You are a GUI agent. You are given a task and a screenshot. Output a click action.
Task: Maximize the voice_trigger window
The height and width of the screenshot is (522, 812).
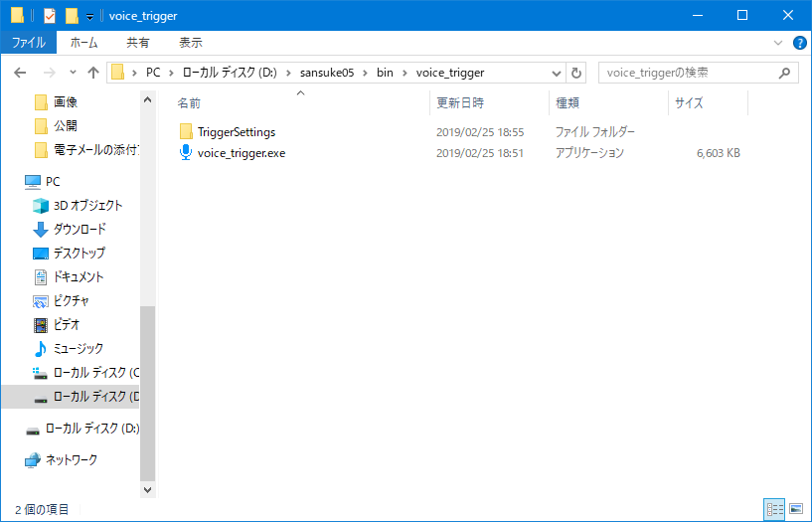tap(742, 16)
